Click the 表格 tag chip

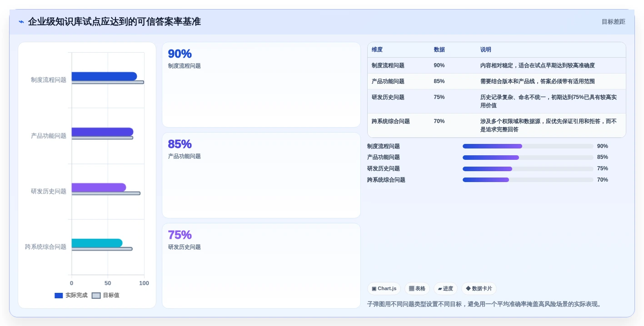pyautogui.click(x=417, y=289)
